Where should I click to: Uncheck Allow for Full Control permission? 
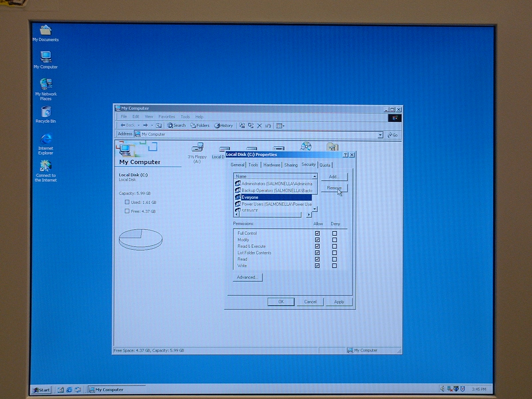(x=317, y=233)
